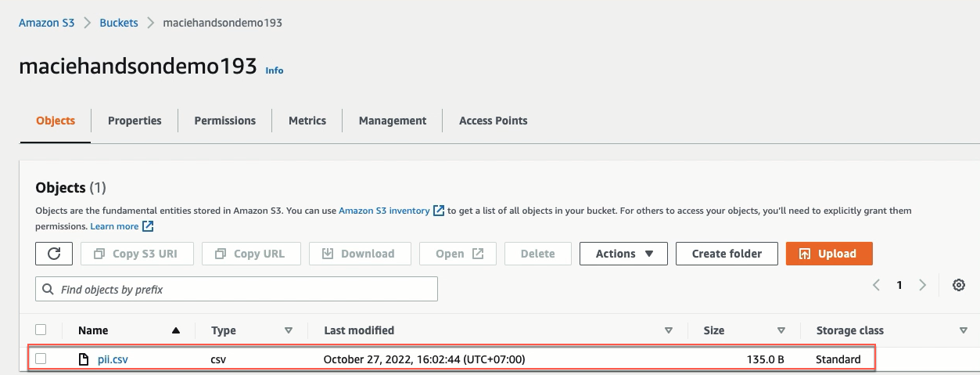Click the Upload button
Screen dimensions: 980x375
point(829,254)
